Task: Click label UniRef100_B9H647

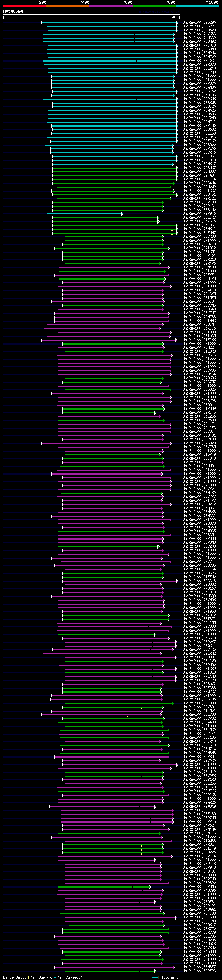Action: pos(199,164)
